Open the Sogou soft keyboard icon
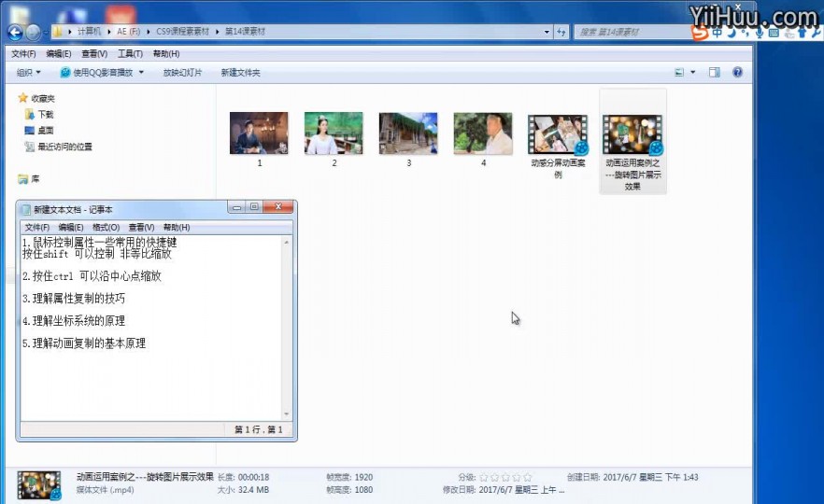 click(x=774, y=33)
